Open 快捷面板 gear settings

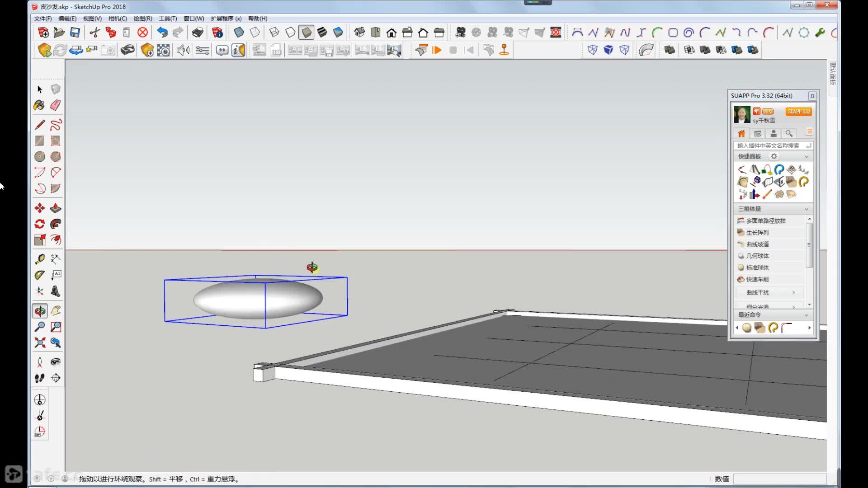[774, 156]
